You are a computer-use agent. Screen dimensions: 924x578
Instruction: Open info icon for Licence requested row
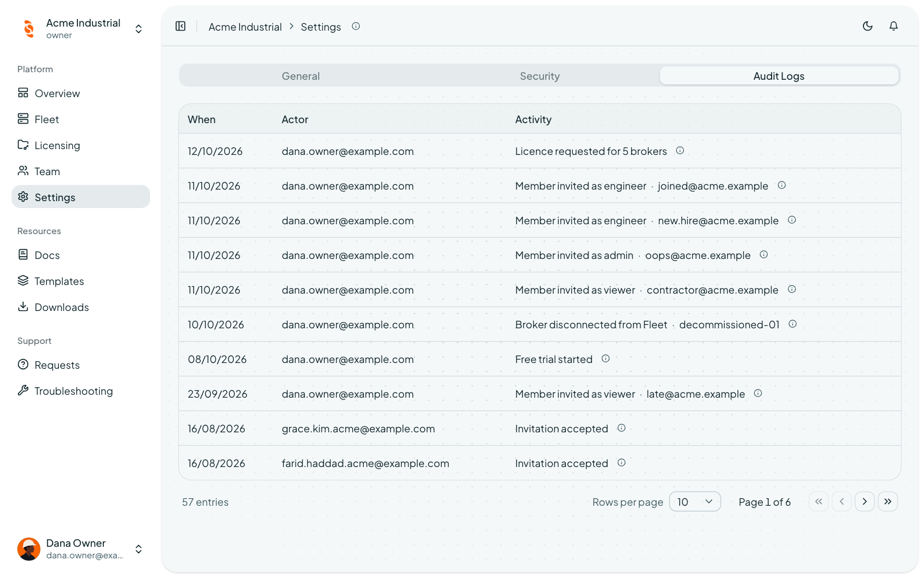point(680,150)
